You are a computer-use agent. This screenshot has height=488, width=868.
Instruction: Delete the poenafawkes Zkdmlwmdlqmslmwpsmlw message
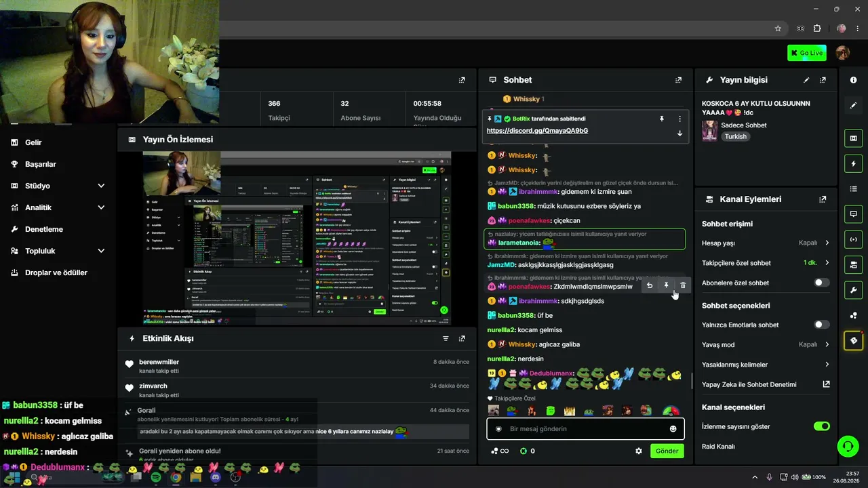pos(683,285)
